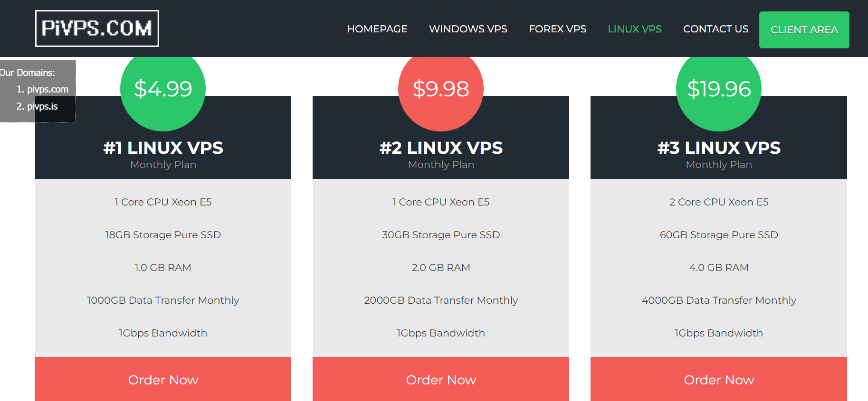The width and height of the screenshot is (868, 401).
Task: Open the CONTACT US page
Action: click(715, 29)
